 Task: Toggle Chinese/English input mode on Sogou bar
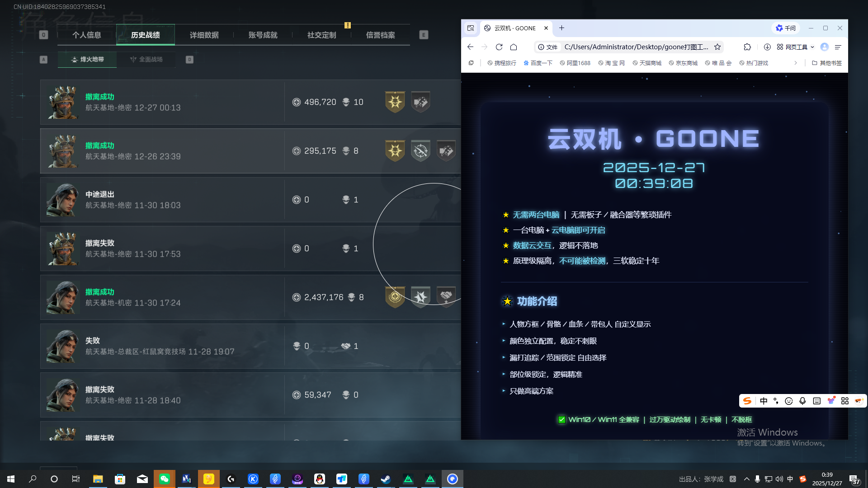[764, 401]
